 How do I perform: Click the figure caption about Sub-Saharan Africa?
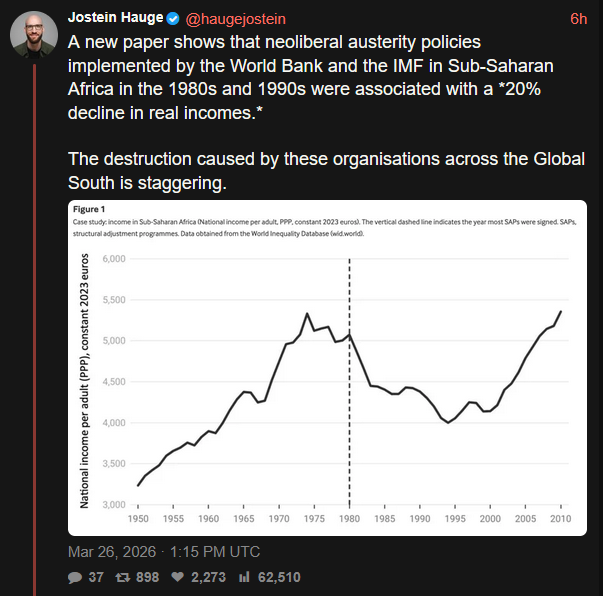coord(330,227)
